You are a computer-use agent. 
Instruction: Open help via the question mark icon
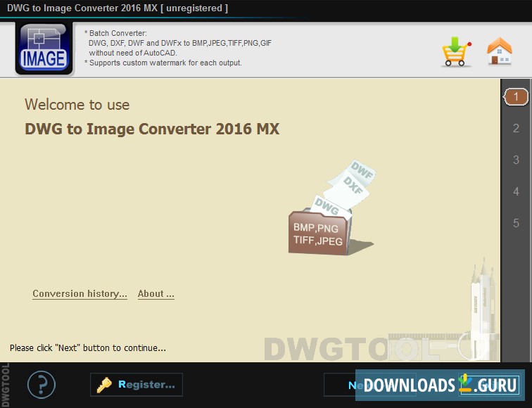(42, 385)
